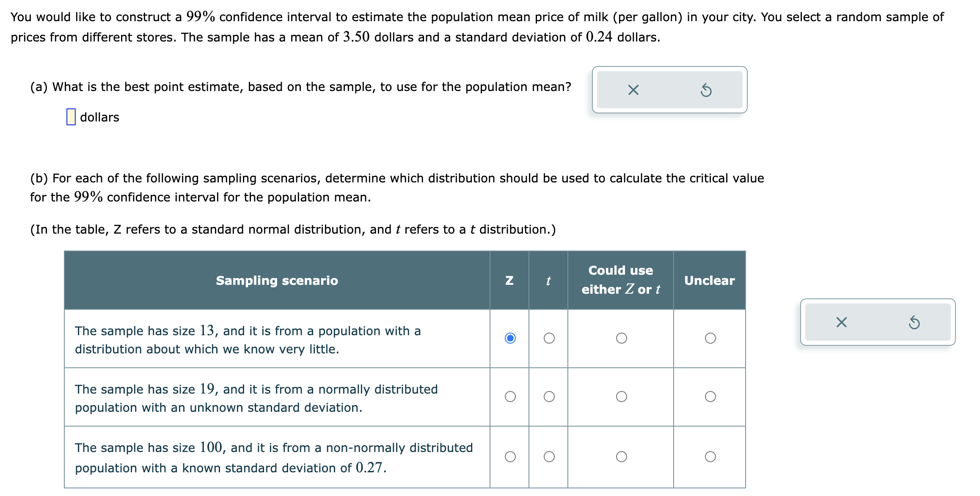Select t for the size 13 sample scenario

pyautogui.click(x=548, y=338)
